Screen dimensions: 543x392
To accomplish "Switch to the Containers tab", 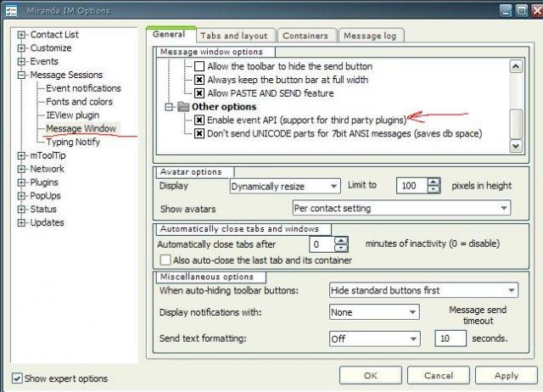I will [x=305, y=36].
